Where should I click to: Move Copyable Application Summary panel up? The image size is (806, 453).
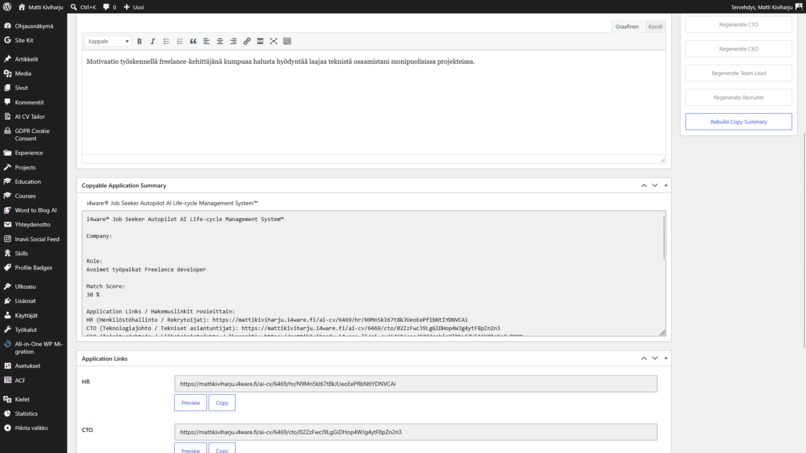644,185
